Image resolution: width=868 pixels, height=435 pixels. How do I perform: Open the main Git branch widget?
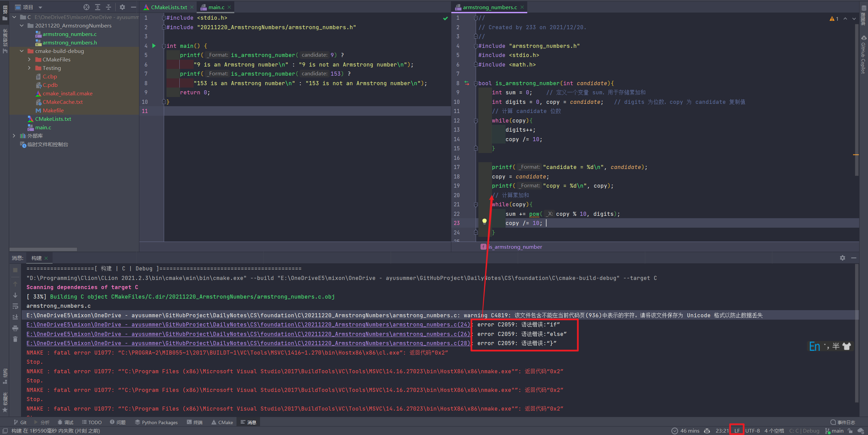834,431
